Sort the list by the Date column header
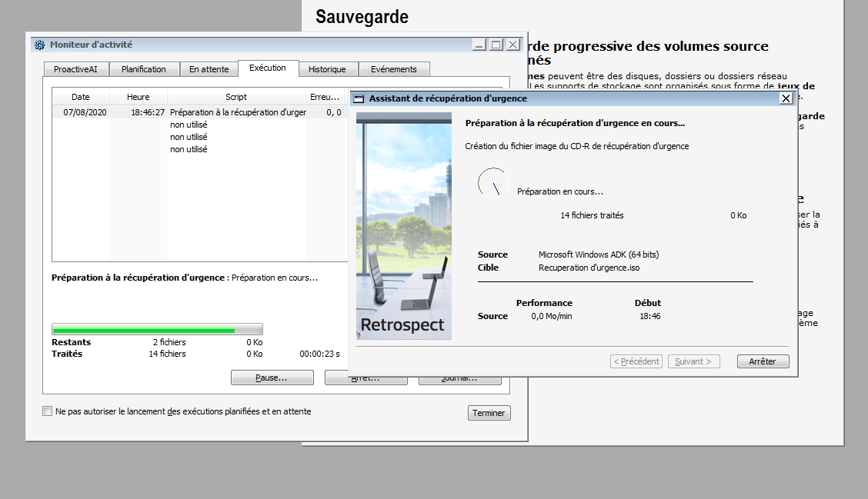 tap(81, 97)
